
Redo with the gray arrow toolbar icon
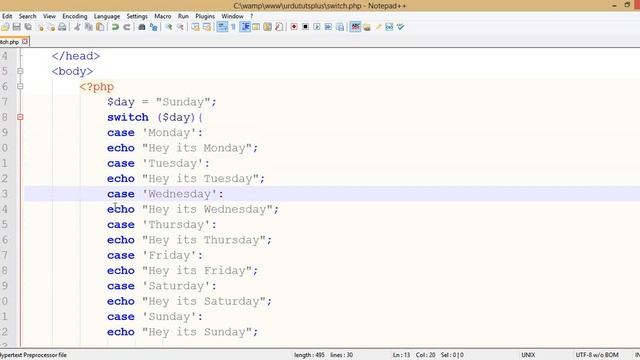(x=127, y=27)
